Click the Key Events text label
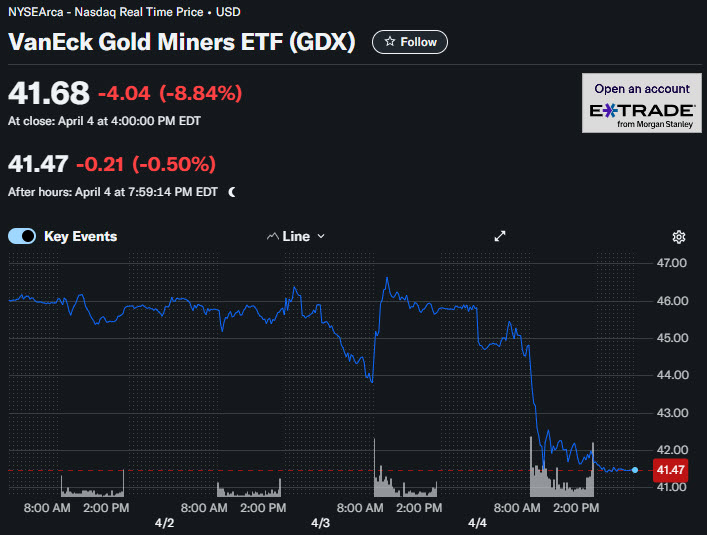This screenshot has width=707, height=535. click(x=80, y=237)
